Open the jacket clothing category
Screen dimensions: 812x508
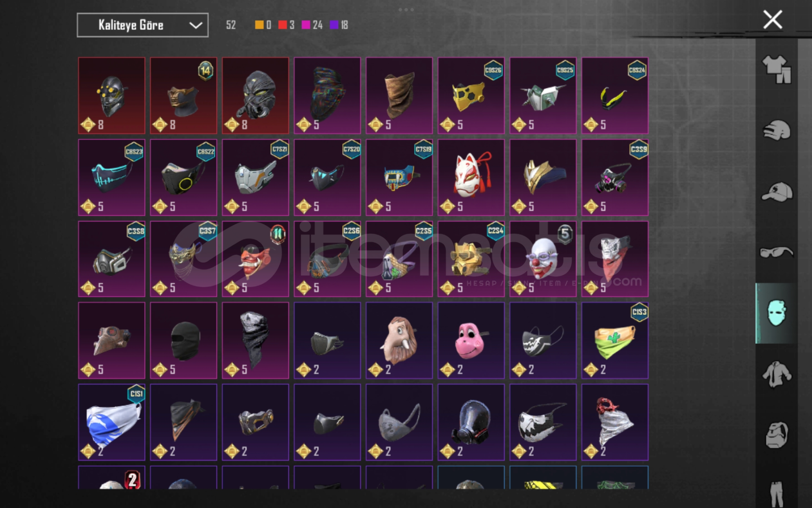pyautogui.click(x=776, y=374)
